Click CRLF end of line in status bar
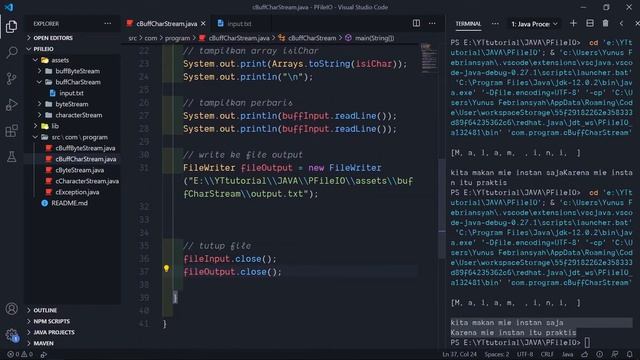 (x=547, y=354)
